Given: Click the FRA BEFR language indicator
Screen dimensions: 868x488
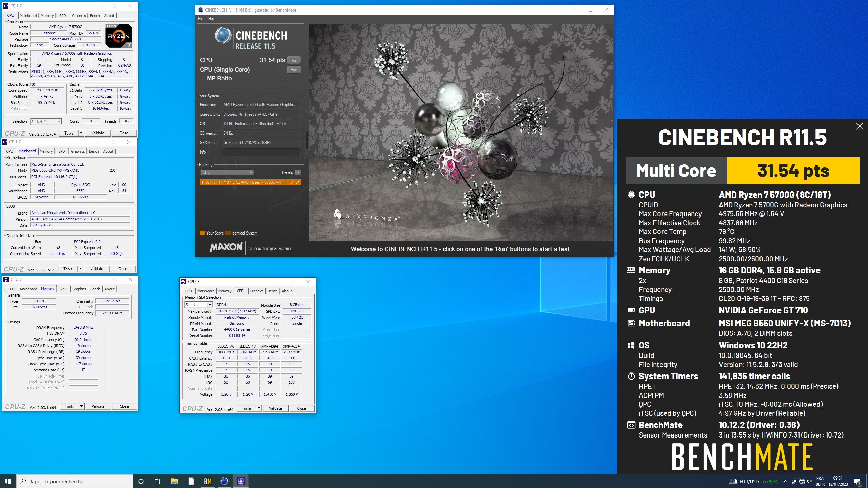Looking at the screenshot, I should coord(820,481).
